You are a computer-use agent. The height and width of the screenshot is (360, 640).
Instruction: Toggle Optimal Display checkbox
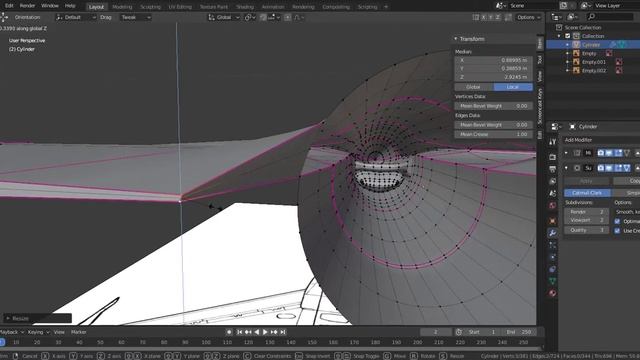[x=617, y=221]
